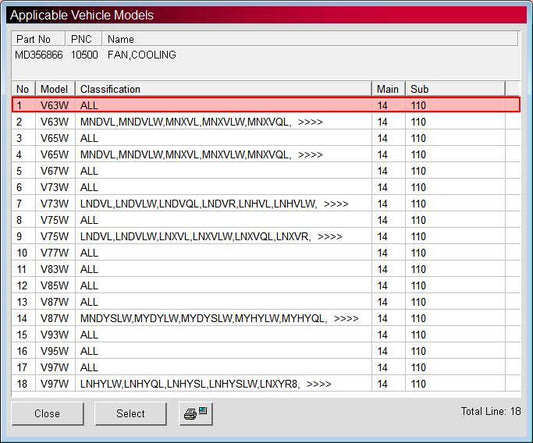
Task: Click the >>>> marker in row 18
Action: click(319, 384)
